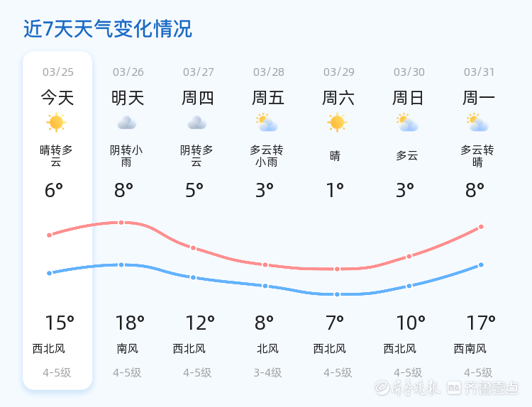Click the sun icon for 周六
Viewport: 532px width, 407px height.
tap(337, 123)
